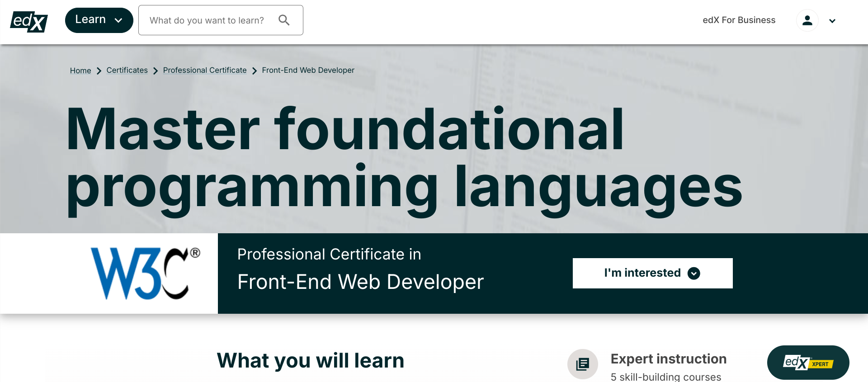The image size is (868, 382).
Task: Click the Front-End Web Developer breadcrumb text
Action: 308,71
